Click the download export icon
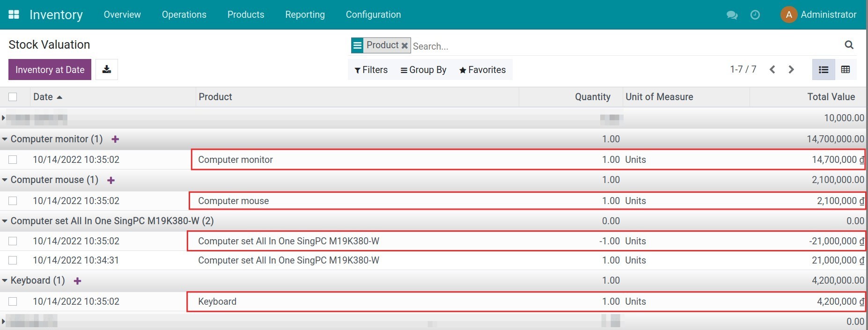The image size is (868, 330). (107, 70)
